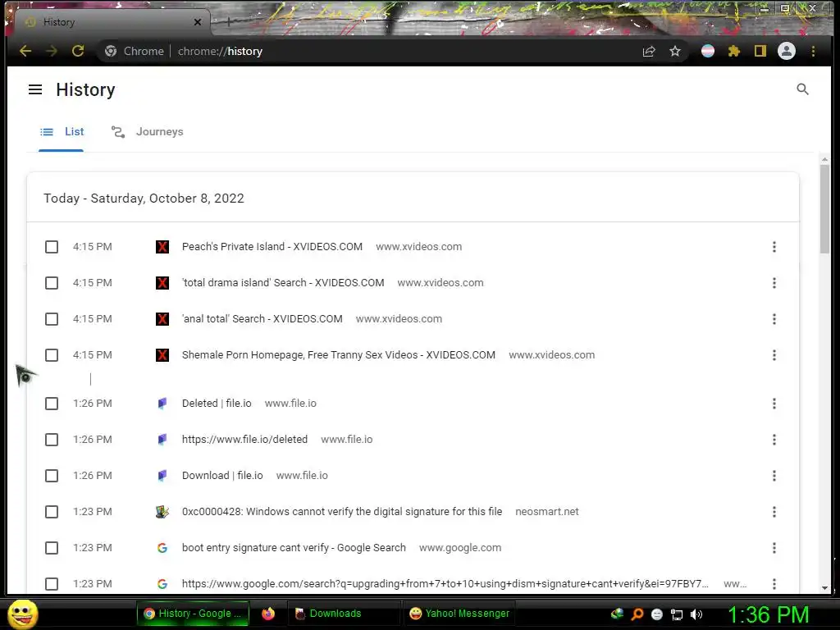Open a new tab with the plus button
This screenshot has height=630, width=840.
point(229,22)
